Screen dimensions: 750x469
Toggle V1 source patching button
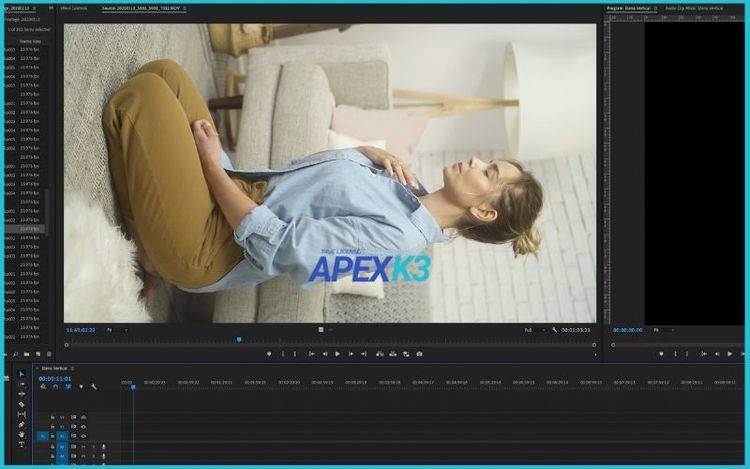coord(43,436)
